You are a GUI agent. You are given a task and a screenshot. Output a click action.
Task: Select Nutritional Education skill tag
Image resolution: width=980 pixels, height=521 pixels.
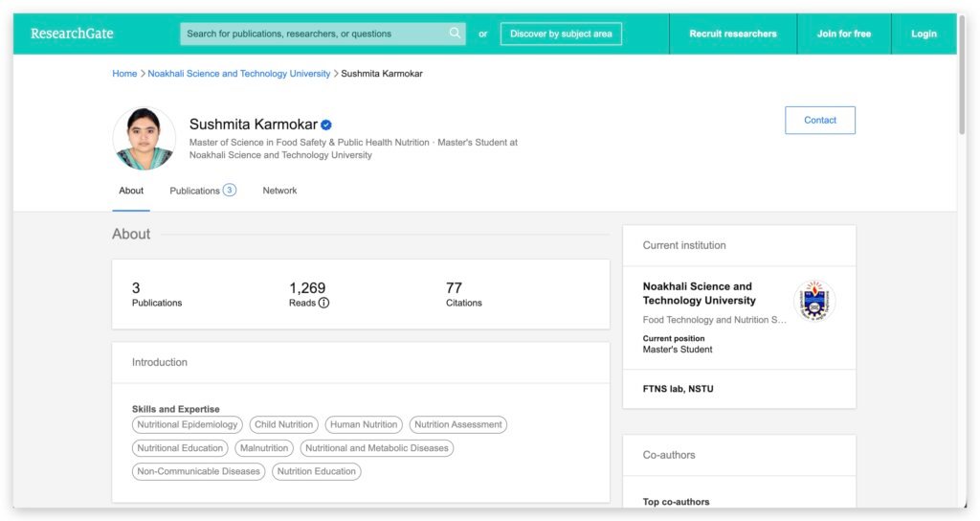180,448
